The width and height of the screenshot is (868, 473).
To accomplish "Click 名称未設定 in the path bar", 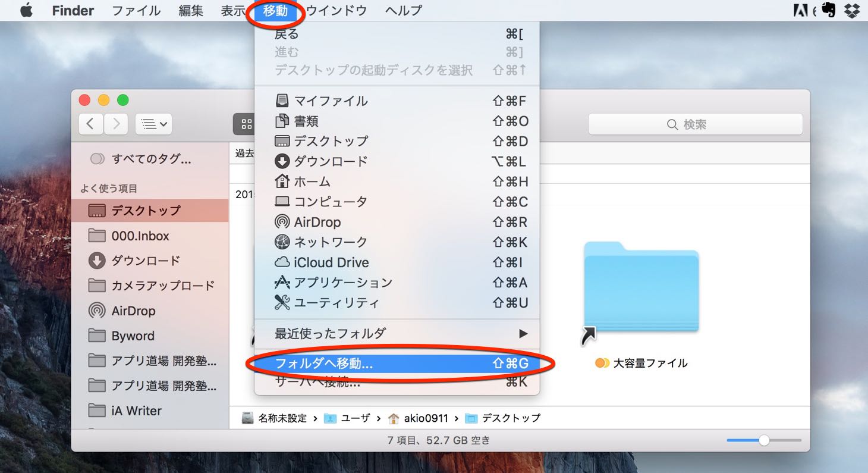I will [275, 418].
